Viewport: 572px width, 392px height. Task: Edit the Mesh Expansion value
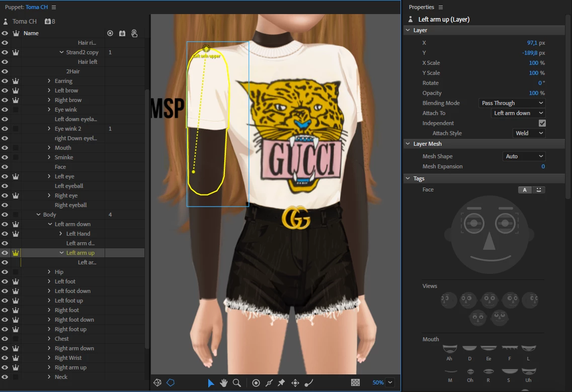[x=543, y=166]
